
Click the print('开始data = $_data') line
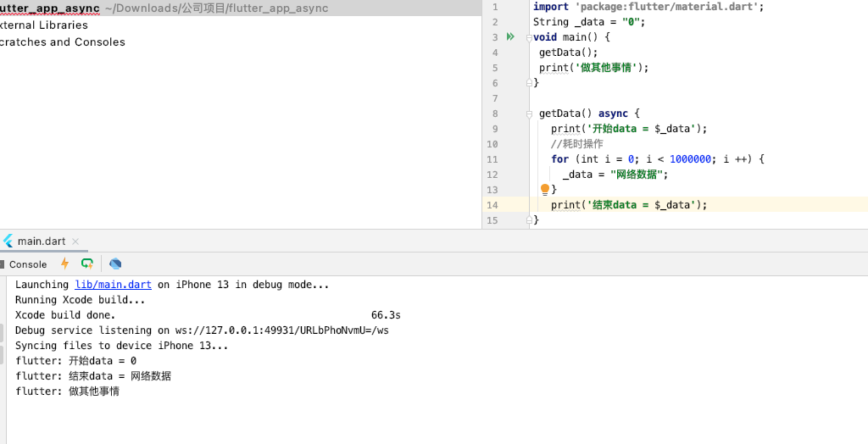pos(629,129)
